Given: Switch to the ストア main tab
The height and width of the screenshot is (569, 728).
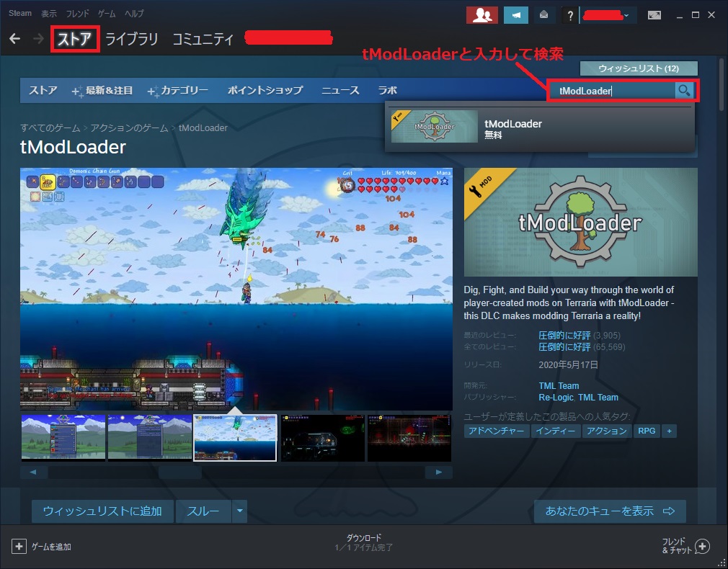Looking at the screenshot, I should [x=75, y=39].
